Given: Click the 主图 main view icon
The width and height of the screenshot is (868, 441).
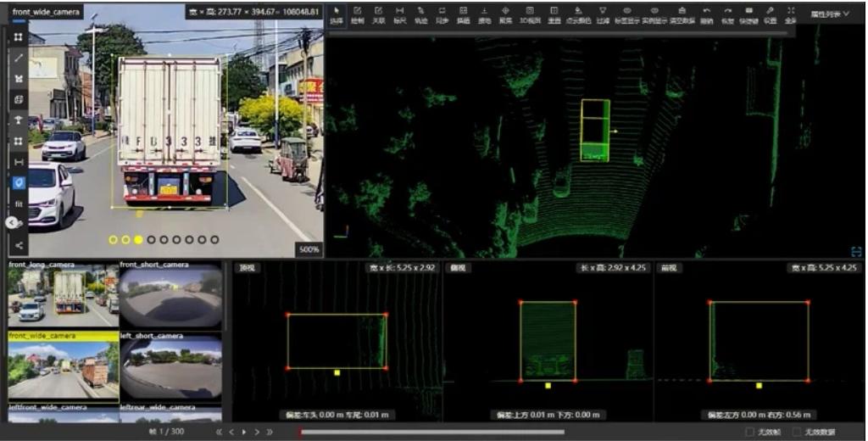Looking at the screenshot, I should coord(554,15).
